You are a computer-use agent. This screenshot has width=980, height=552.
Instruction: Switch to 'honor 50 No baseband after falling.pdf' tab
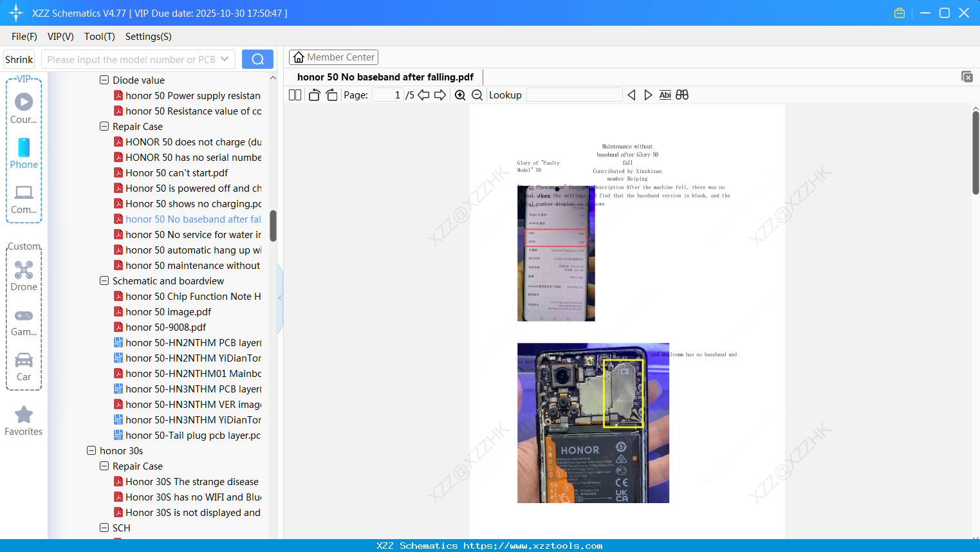(385, 77)
